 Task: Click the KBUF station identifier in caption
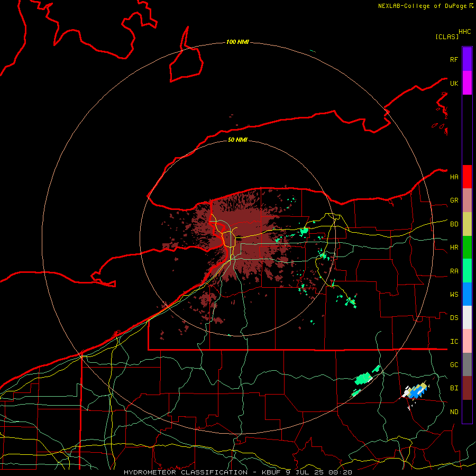click(x=272, y=472)
